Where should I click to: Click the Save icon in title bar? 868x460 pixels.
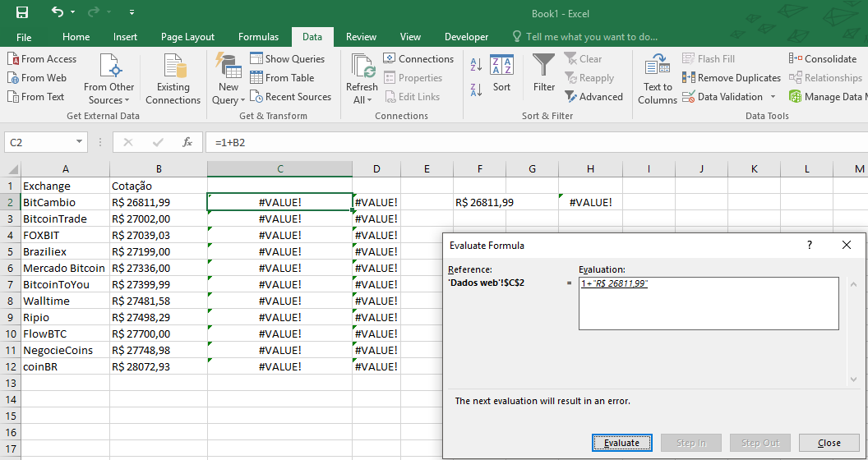coord(22,12)
